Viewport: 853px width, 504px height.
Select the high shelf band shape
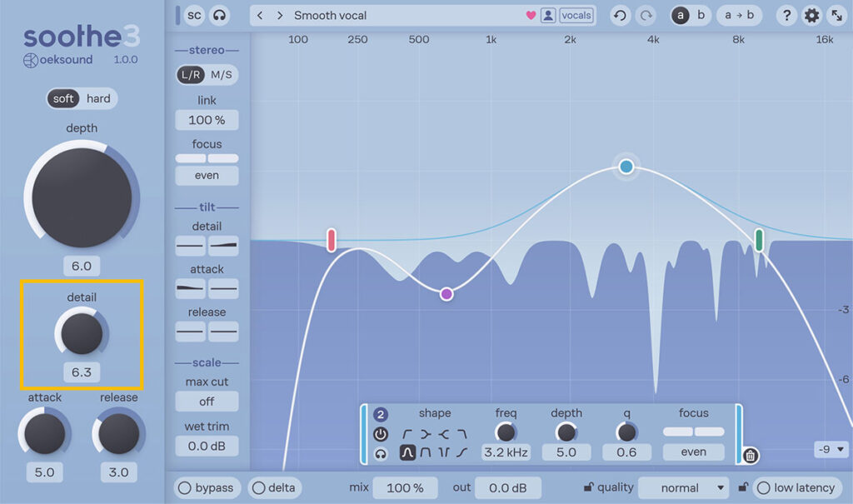tap(444, 434)
